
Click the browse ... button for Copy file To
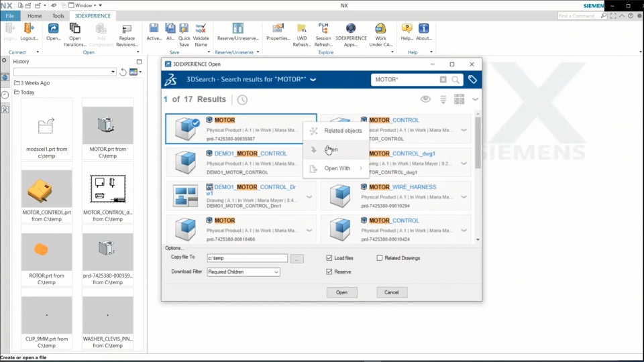[x=297, y=258]
